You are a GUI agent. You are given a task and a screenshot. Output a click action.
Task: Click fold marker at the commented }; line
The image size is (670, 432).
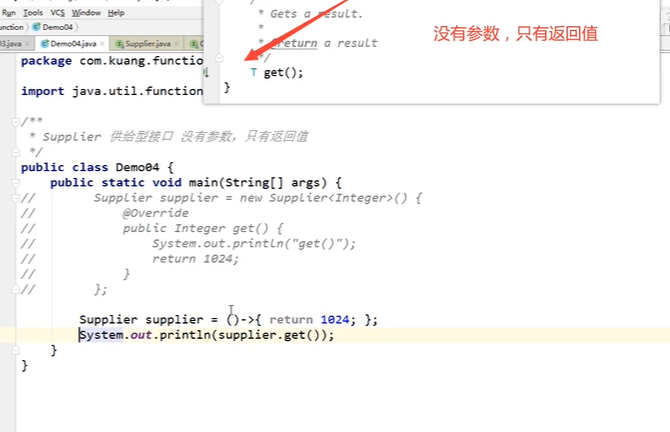15,290
